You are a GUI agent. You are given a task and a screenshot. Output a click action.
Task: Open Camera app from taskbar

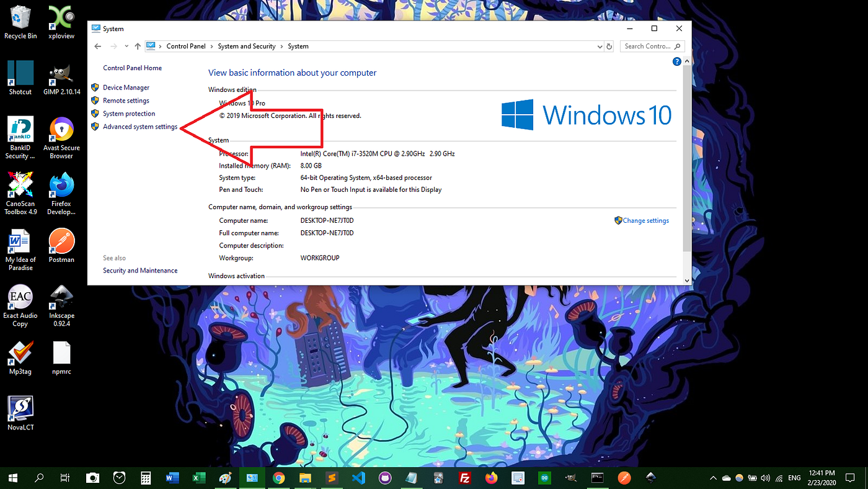tap(92, 478)
